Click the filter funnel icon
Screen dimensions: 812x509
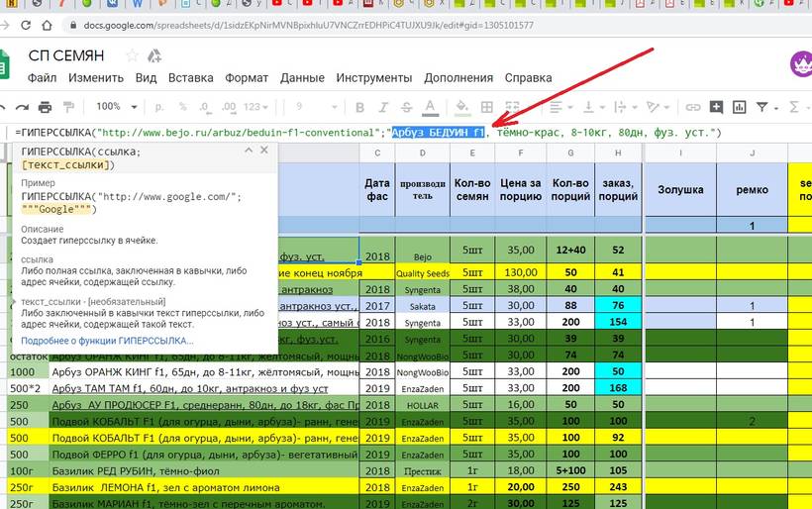tap(761, 107)
